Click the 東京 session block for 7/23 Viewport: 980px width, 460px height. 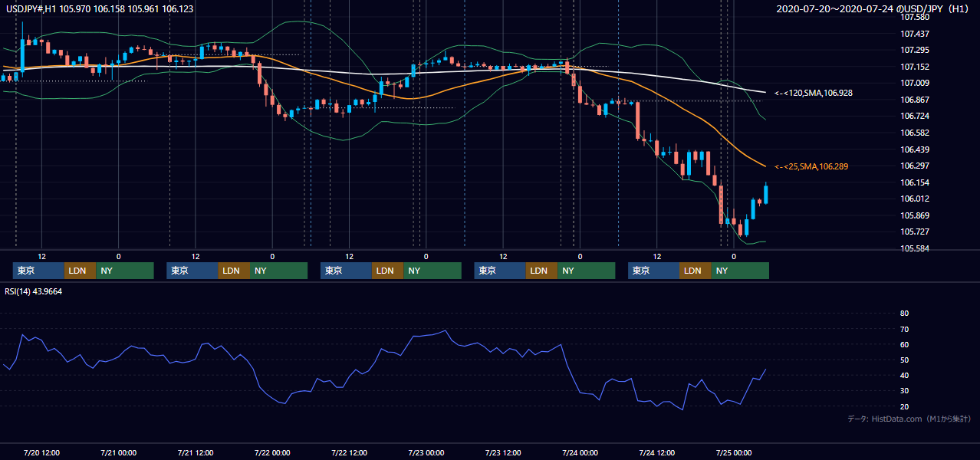tap(500, 271)
